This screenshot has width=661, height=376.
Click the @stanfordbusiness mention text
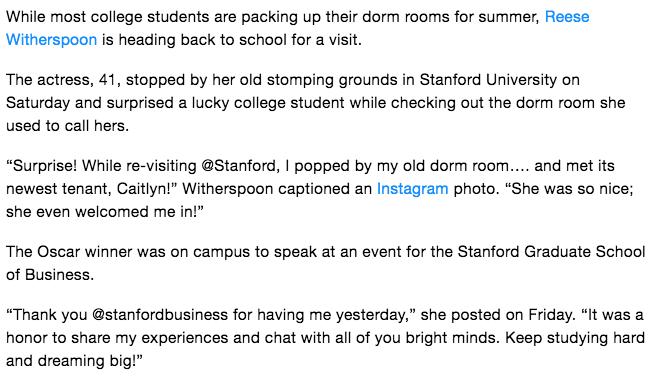coord(160,315)
